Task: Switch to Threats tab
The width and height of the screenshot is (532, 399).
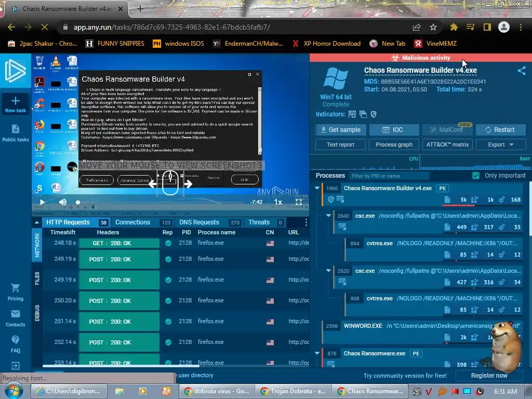Action: pos(265,222)
